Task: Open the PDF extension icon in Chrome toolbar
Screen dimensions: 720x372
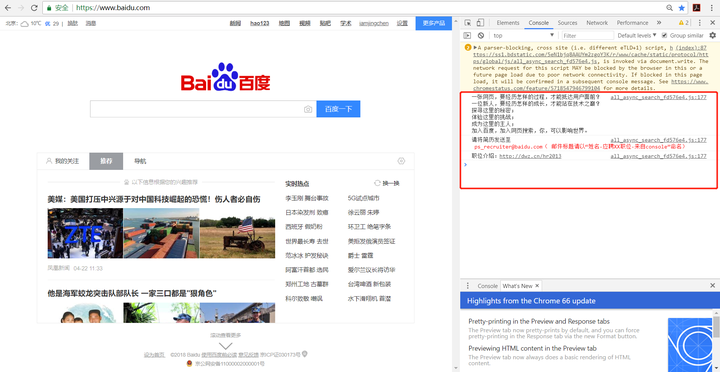Action: pyautogui.click(x=697, y=8)
